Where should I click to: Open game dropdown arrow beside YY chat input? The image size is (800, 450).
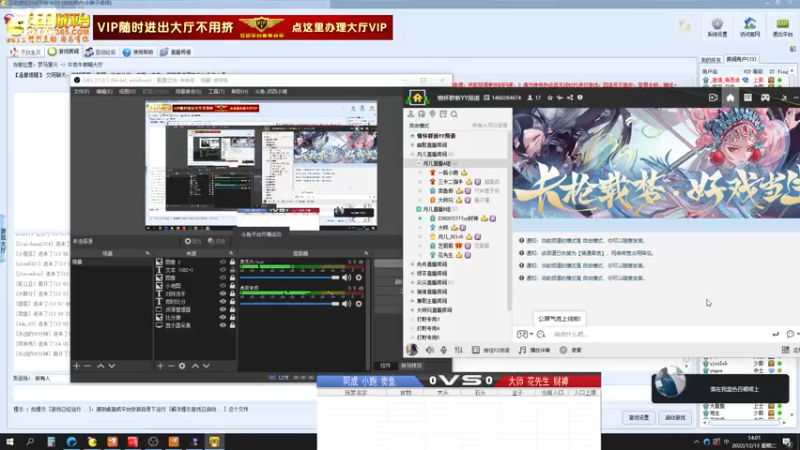coord(531,334)
